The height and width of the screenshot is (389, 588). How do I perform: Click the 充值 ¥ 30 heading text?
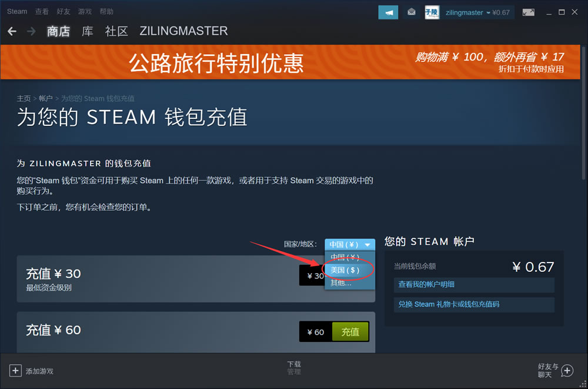(54, 274)
